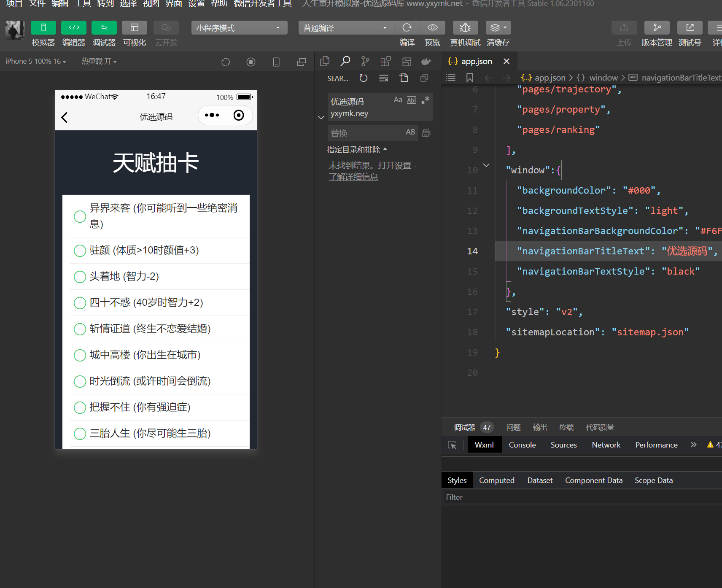Viewport: 722px width, 588px height.
Task: Select the 时光倒流 talent radio button
Action: click(80, 381)
